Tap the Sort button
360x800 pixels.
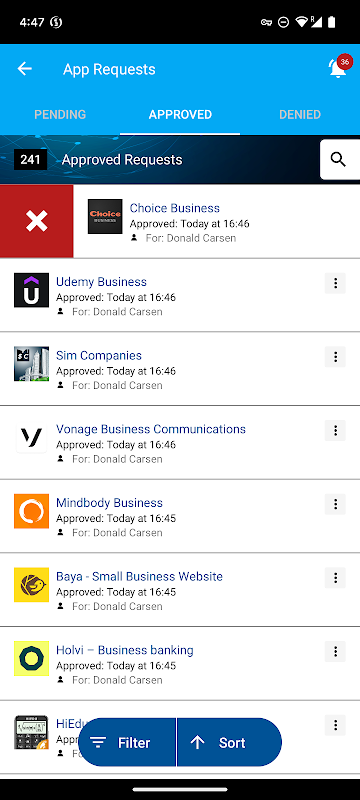coord(229,742)
